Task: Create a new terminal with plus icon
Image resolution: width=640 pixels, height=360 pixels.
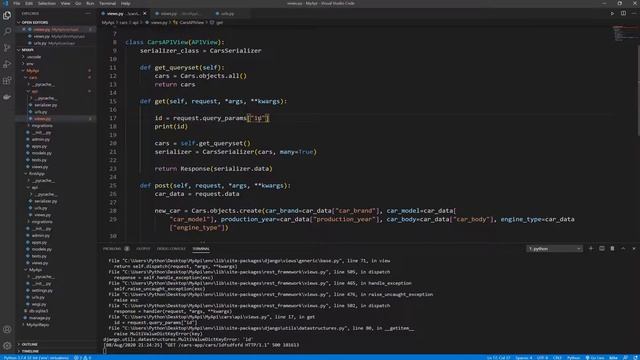Action: pos(591,249)
